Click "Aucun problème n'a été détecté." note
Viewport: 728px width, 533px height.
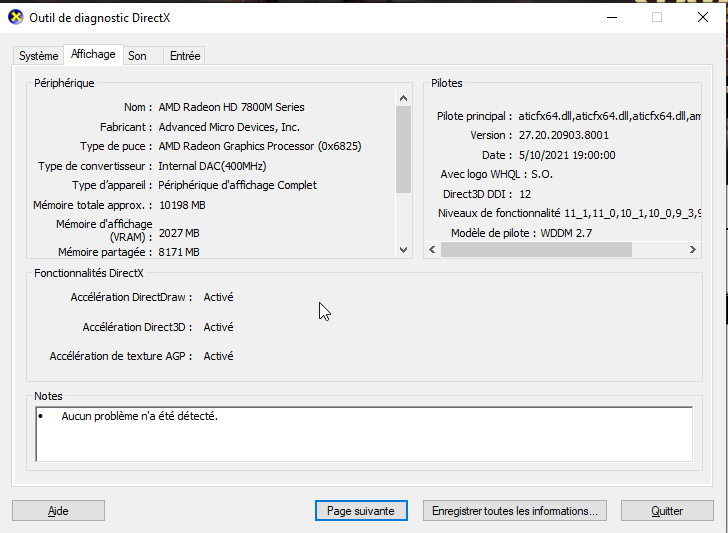click(139, 416)
